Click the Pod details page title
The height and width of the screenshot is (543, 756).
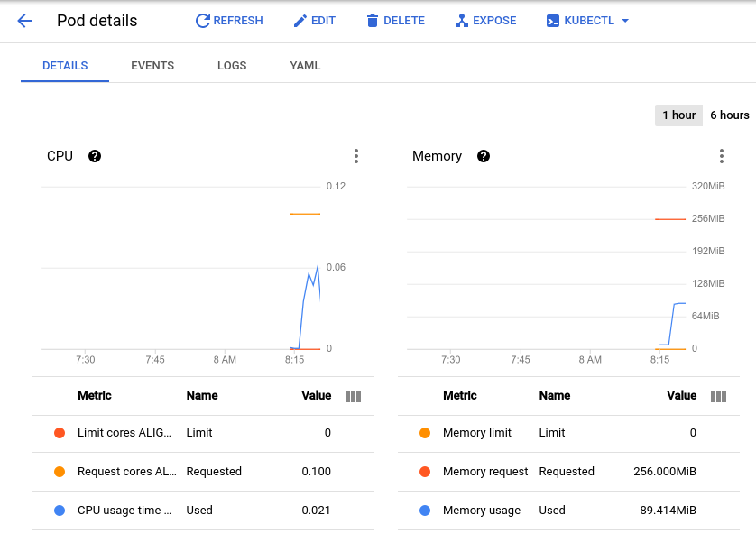(x=97, y=21)
